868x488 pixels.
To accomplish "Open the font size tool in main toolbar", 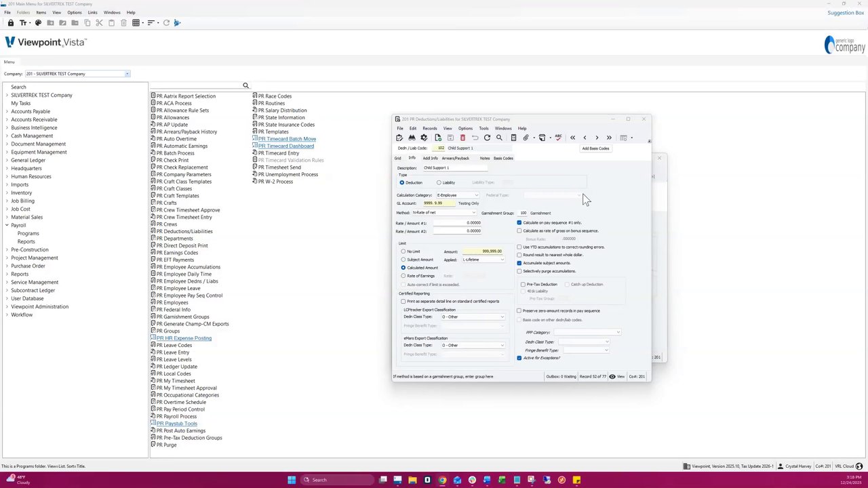I will [23, 23].
